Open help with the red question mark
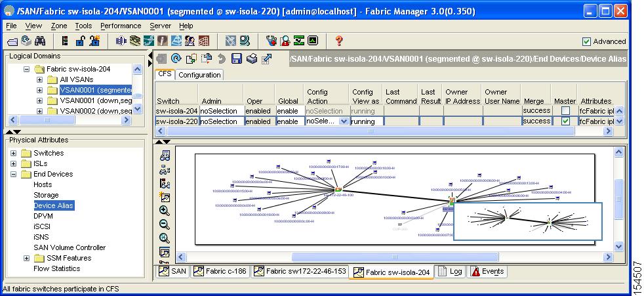 (x=339, y=41)
